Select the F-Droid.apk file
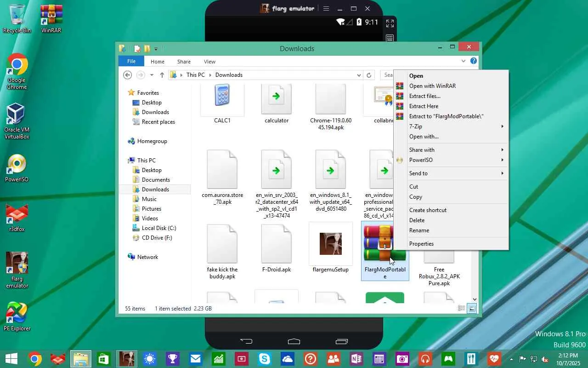The image size is (588, 368). (x=277, y=248)
